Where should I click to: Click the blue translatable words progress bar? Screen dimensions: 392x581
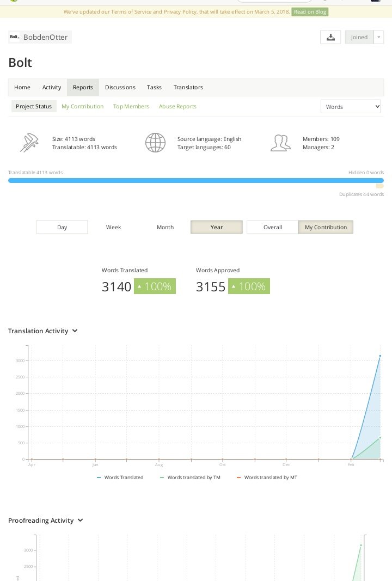click(196, 180)
